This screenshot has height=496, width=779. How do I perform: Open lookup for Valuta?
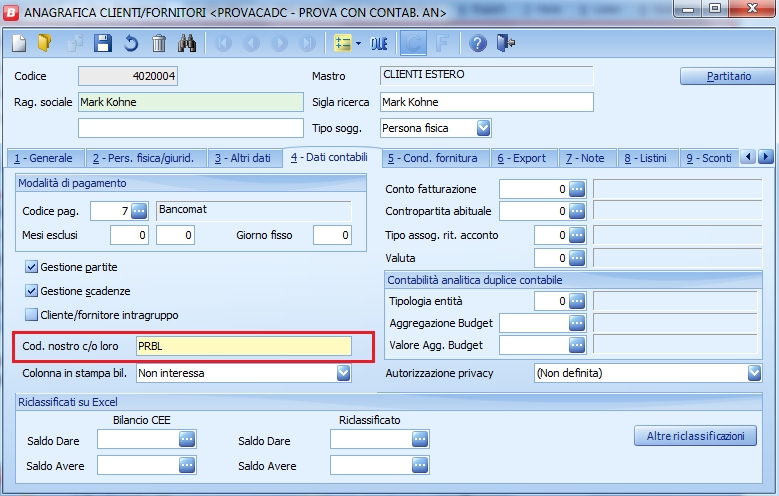click(x=577, y=258)
